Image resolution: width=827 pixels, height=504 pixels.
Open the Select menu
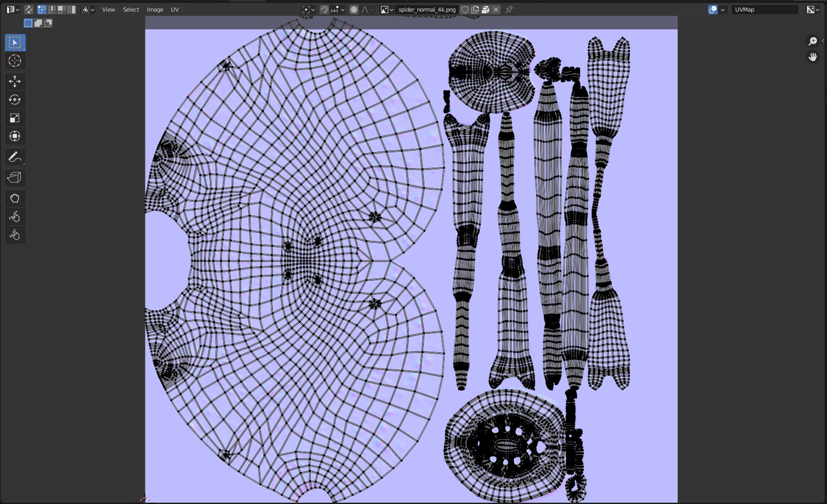click(x=131, y=9)
